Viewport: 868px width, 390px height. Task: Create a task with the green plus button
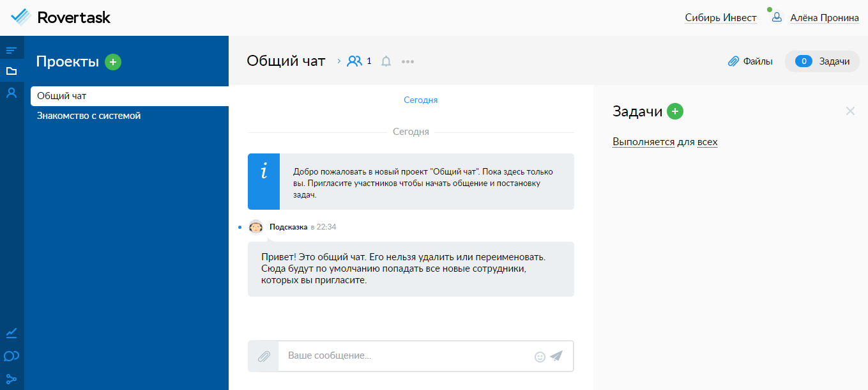click(675, 111)
